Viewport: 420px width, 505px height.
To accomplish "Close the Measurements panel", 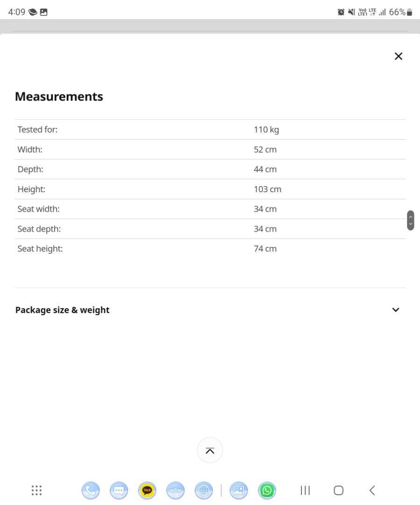I will click(398, 56).
